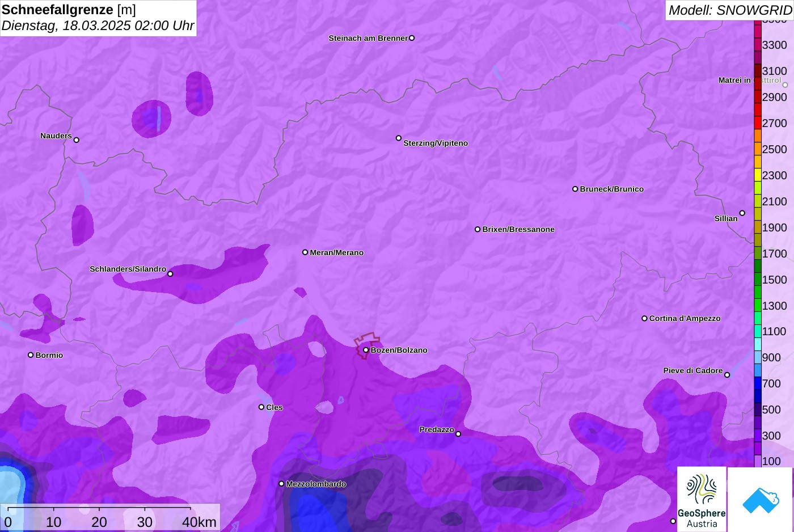The height and width of the screenshot is (532, 794).
Task: Click the Nauders label text
Action: tap(56, 136)
